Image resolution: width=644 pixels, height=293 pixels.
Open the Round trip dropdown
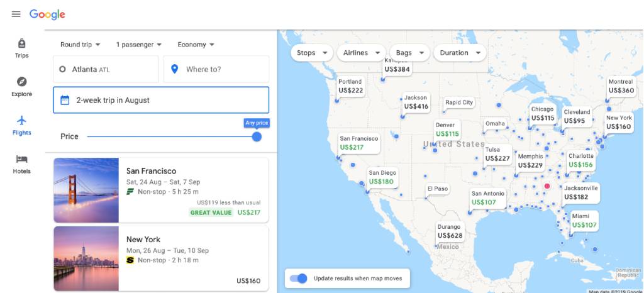pos(80,45)
